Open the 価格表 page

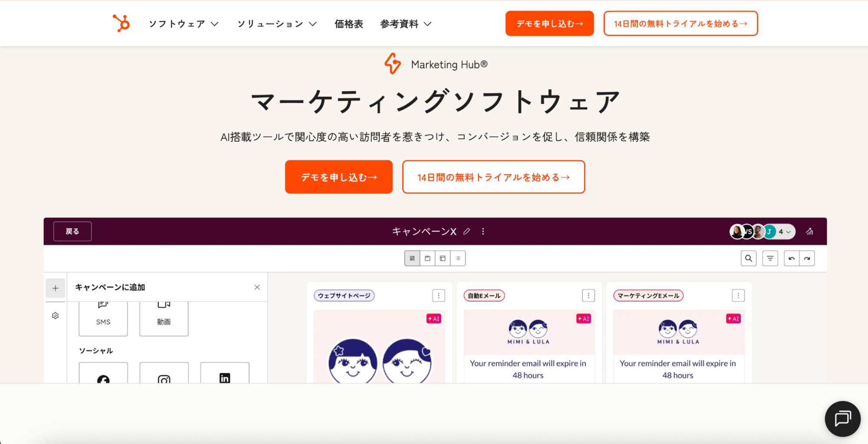[x=349, y=24]
